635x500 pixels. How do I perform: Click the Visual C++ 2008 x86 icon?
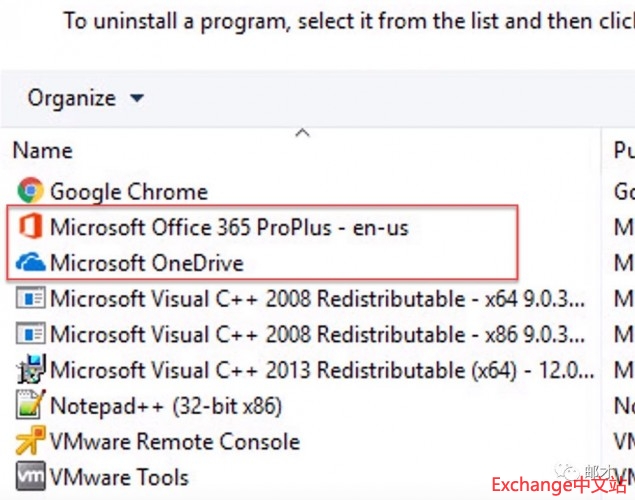[x=31, y=334]
